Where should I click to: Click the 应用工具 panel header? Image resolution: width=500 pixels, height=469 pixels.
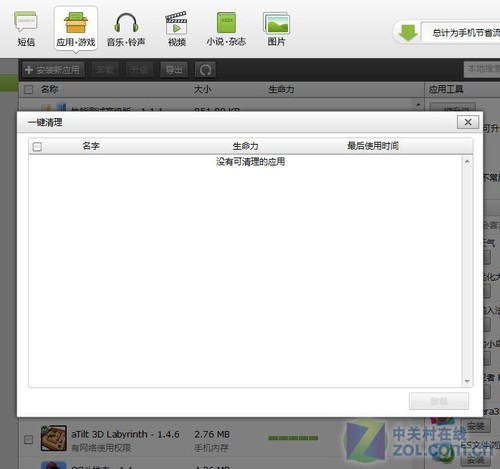pos(446,89)
